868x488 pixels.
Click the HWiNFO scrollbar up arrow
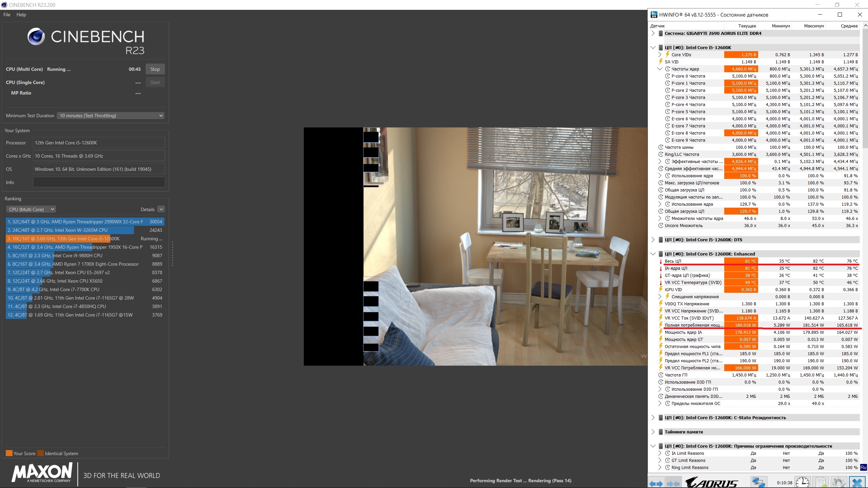[865, 26]
